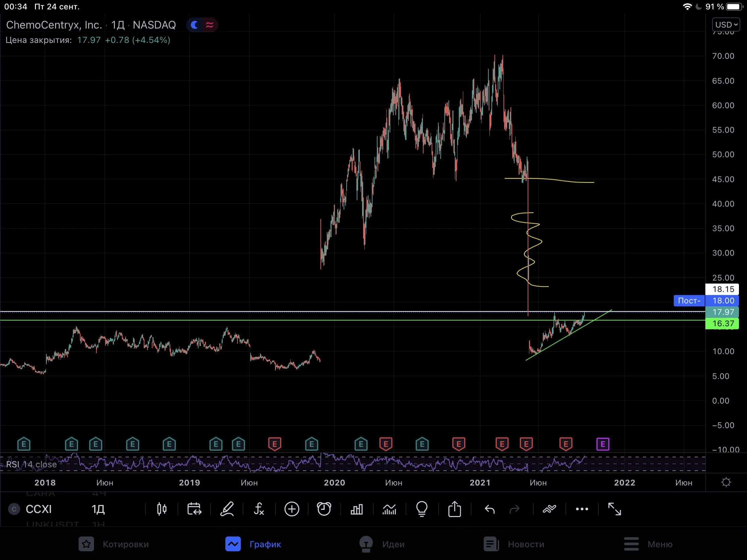Open the CCXI symbol search

pos(39,509)
